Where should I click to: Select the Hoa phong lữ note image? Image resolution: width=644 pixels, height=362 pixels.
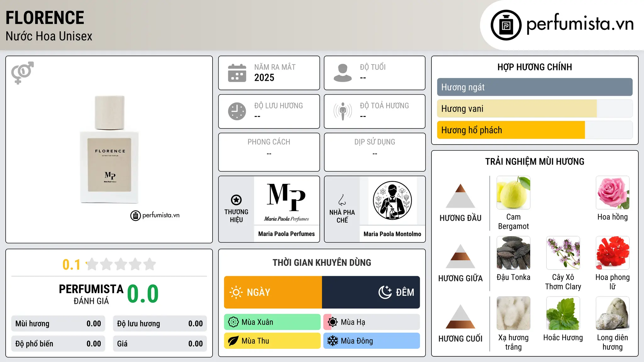[x=613, y=253]
